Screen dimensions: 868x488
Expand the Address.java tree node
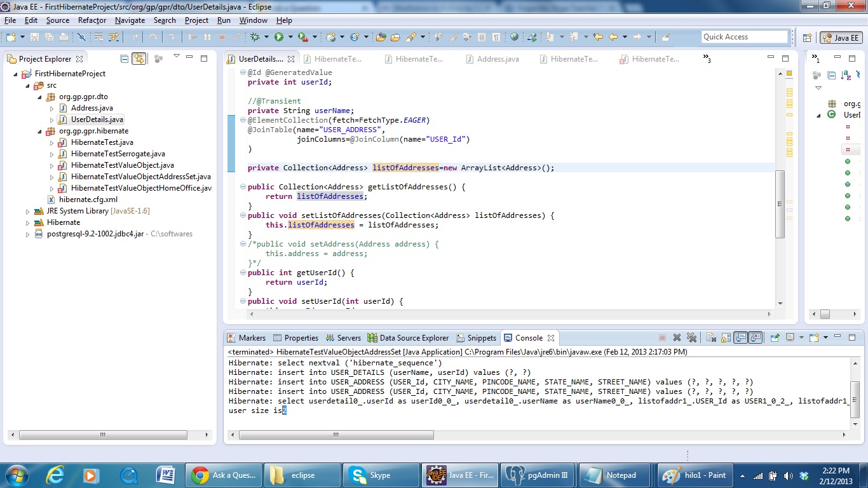click(52, 109)
